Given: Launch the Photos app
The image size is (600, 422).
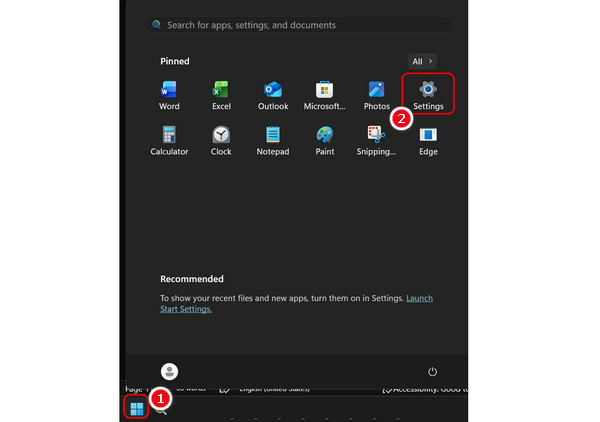Looking at the screenshot, I should pyautogui.click(x=377, y=95).
